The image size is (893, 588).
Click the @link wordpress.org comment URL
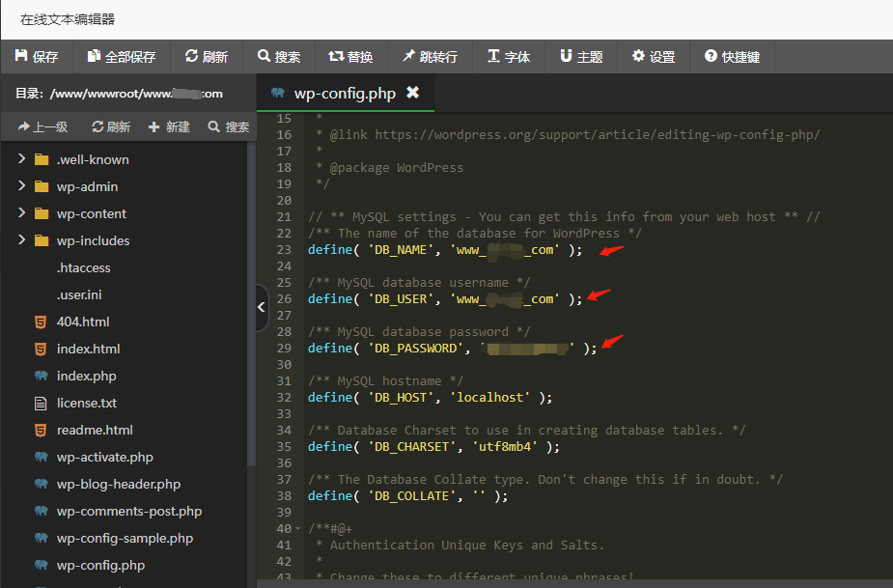[598, 135]
